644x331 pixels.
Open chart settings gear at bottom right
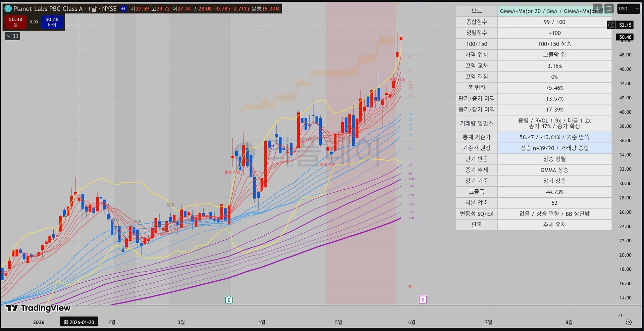(x=629, y=322)
